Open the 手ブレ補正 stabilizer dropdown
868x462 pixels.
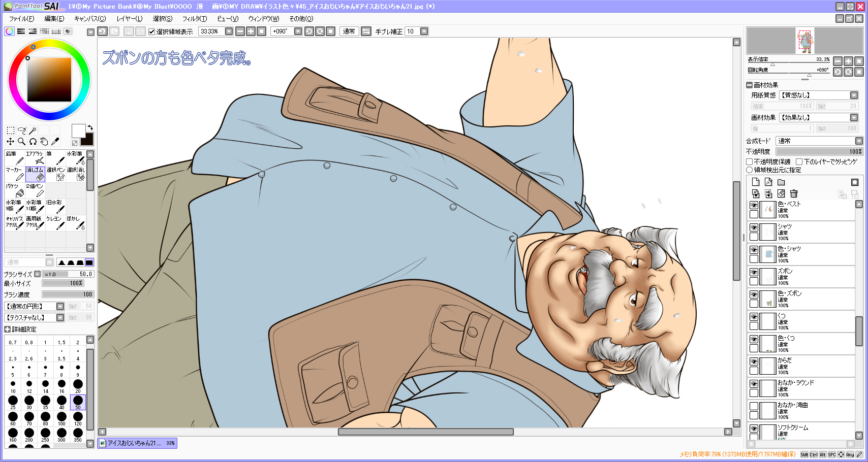tap(424, 31)
